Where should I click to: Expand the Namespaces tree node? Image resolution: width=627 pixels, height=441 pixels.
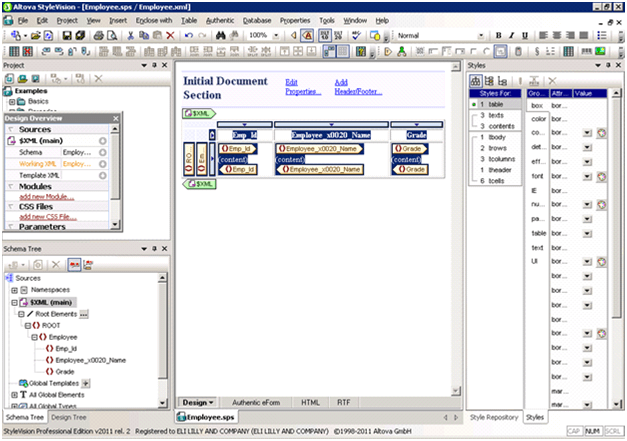pyautogui.click(x=15, y=290)
